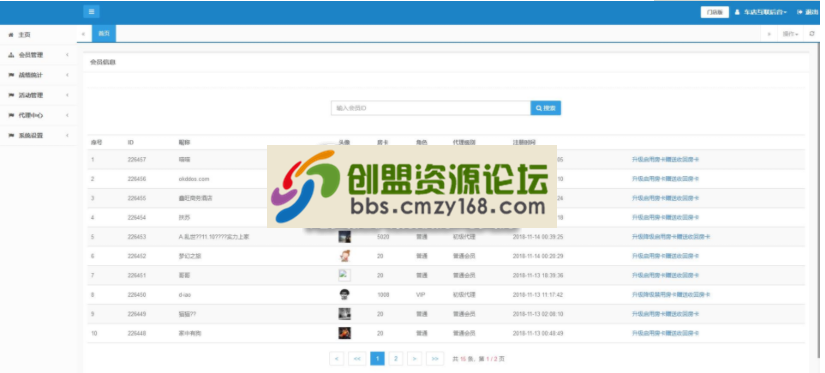The width and height of the screenshot is (825, 373).
Task: Click avatar thumbnail of member 226449
Action: 345,314
